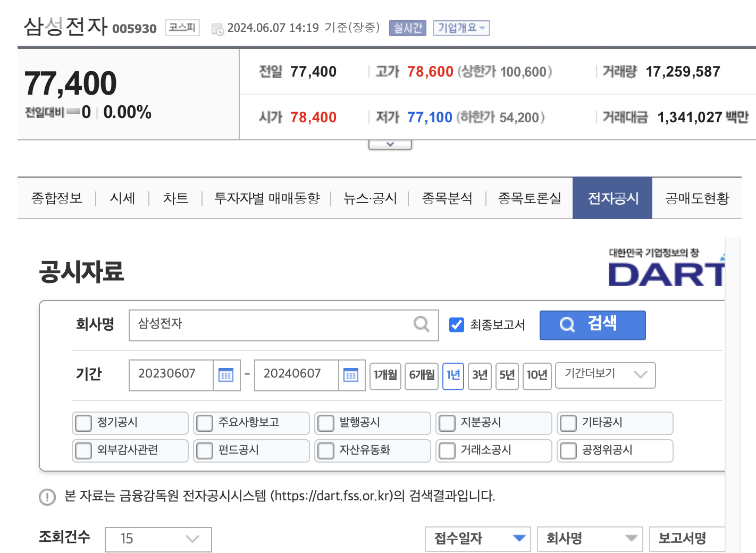Check the 기타공시 filter
The width and height of the screenshot is (756, 553).
pos(568,423)
